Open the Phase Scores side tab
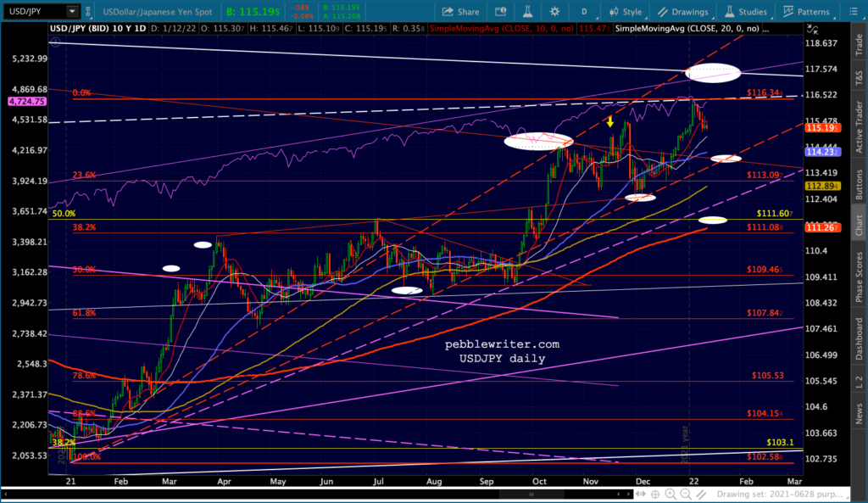 [860, 277]
